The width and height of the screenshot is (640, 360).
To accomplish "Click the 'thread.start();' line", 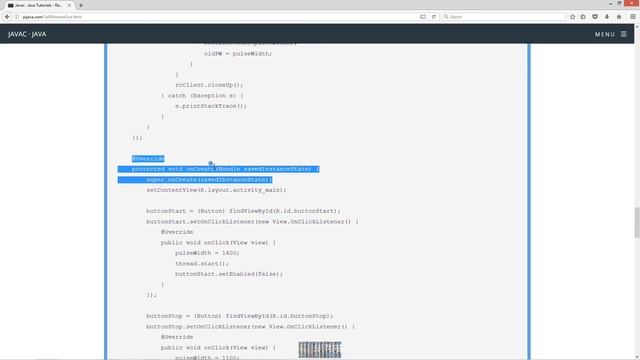I will click(202, 264).
